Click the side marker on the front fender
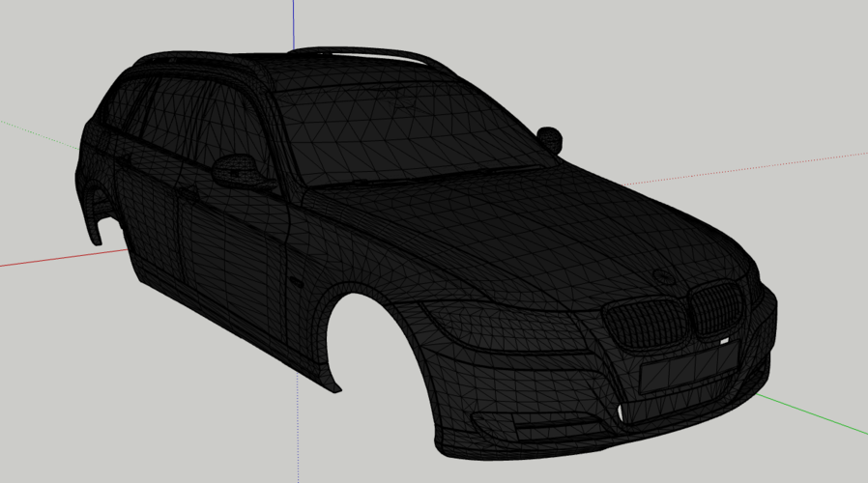Viewport: 868px width, 483px height. (296, 282)
